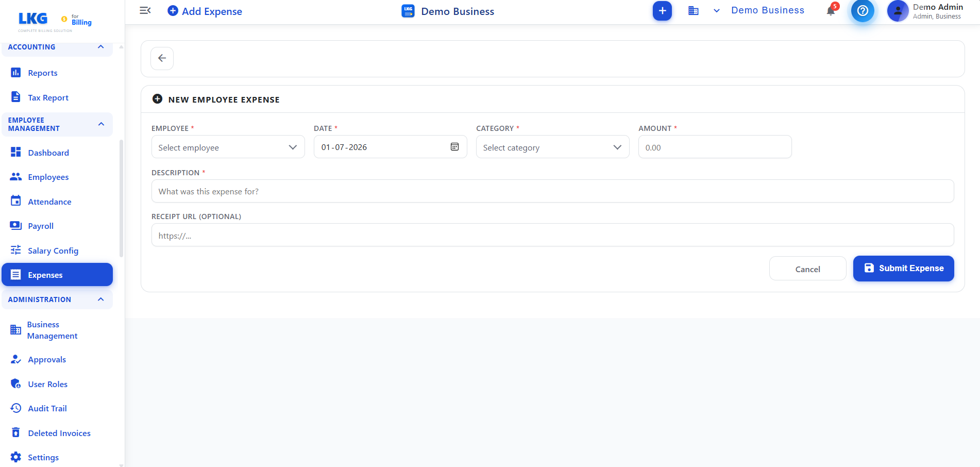
Task: Click the Approvals person-check icon
Action: tap(16, 359)
